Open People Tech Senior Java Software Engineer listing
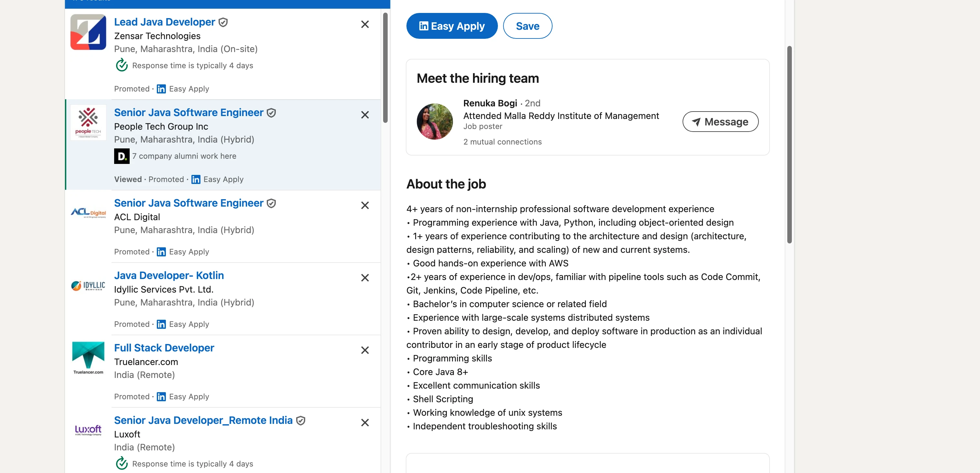Screen dimensions: 980x473 189,113
